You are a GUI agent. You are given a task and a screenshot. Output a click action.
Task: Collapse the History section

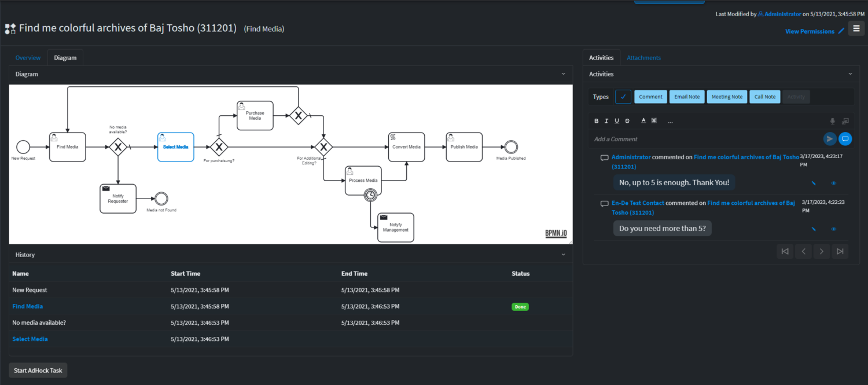coord(563,254)
